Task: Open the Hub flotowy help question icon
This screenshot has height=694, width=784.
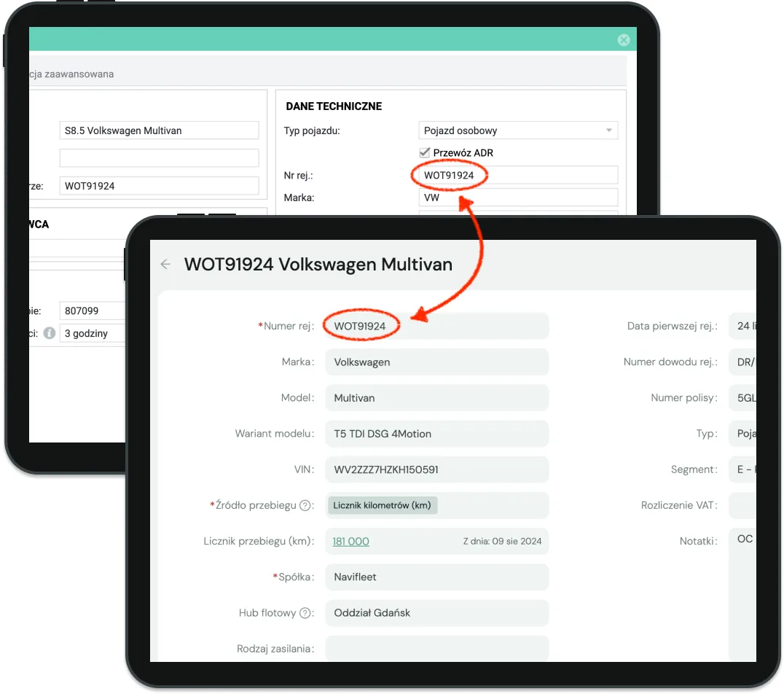Action: tap(305, 613)
